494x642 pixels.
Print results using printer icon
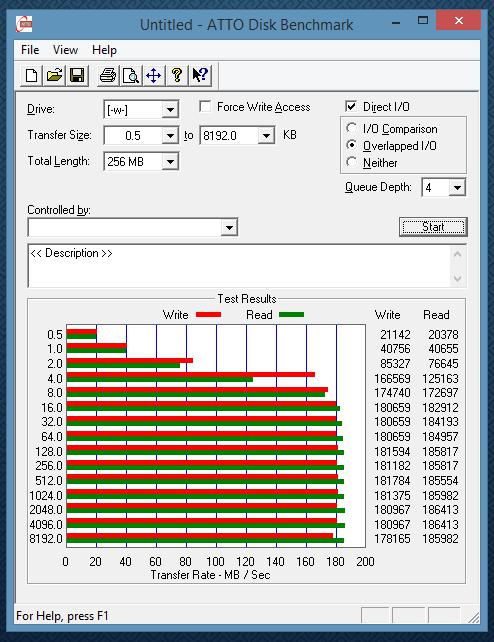click(x=108, y=75)
